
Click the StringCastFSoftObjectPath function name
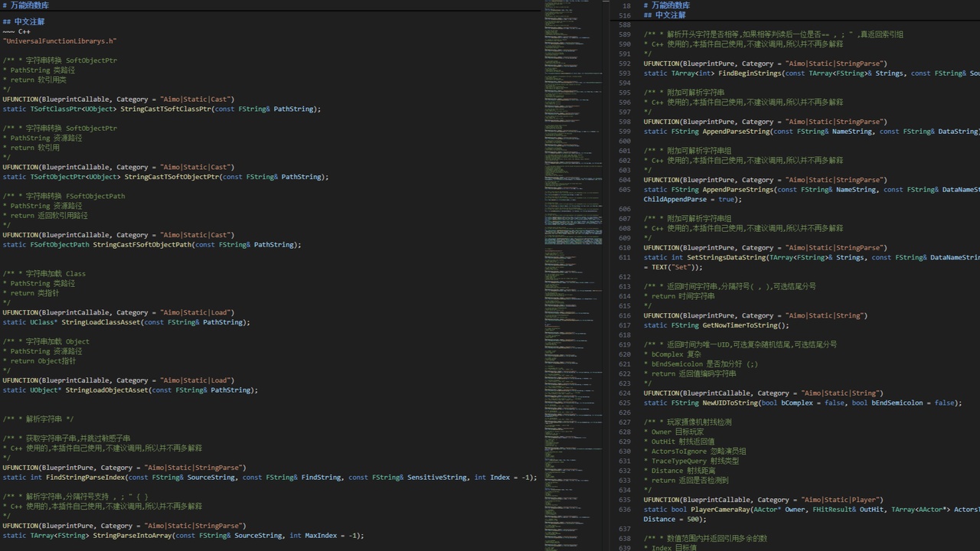click(x=142, y=245)
